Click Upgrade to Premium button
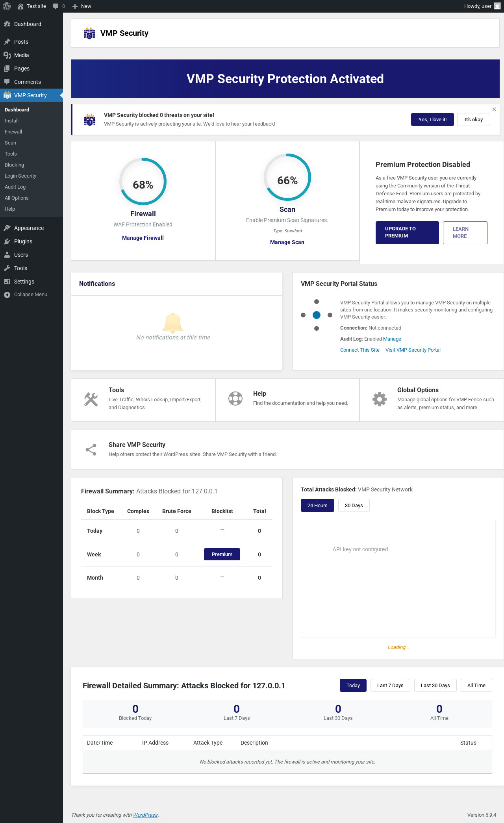The height and width of the screenshot is (823, 504). coord(407,233)
